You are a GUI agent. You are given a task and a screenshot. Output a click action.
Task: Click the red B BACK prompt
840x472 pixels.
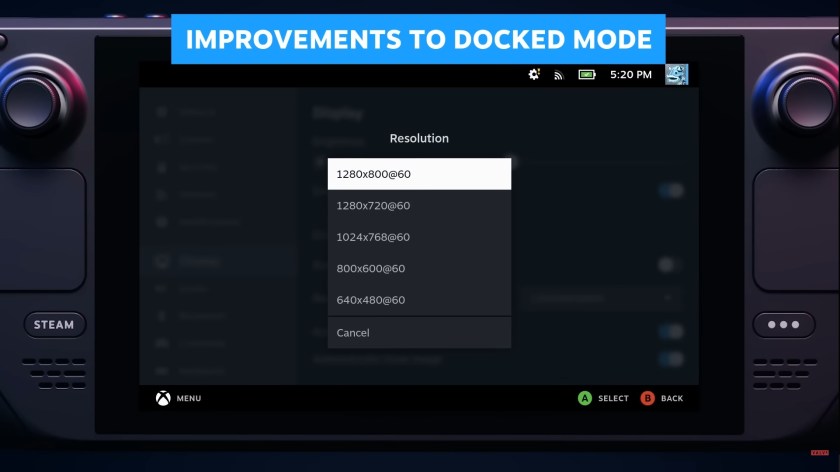(x=662, y=398)
